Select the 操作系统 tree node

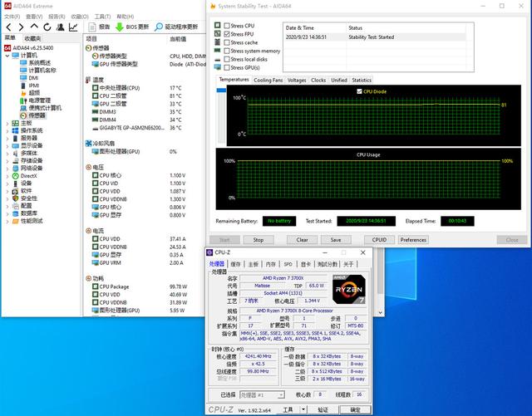[x=27, y=130]
